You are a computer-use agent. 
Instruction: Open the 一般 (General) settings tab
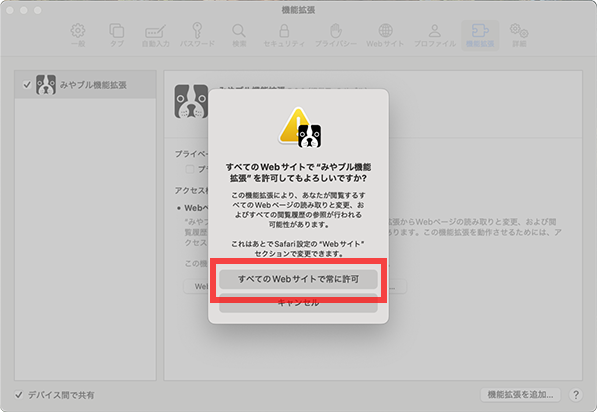(78, 35)
